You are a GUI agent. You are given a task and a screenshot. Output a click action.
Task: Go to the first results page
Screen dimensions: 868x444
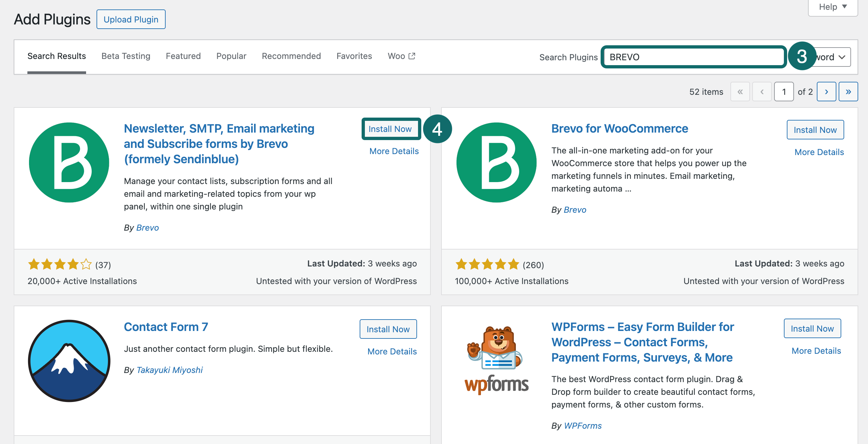[x=740, y=91]
